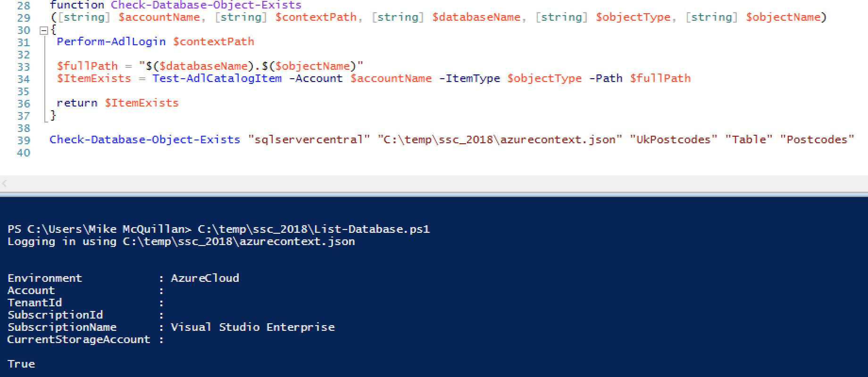Viewport: 868px width, 377px height.
Task: Click the $fullPath variable assignment on line 33
Action: [x=87, y=66]
